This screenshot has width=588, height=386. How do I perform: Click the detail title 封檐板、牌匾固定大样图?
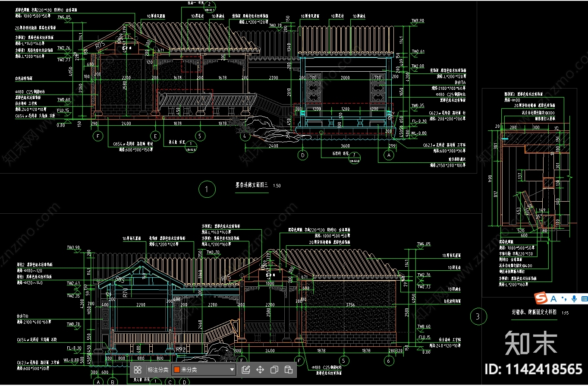pyautogui.click(x=534, y=312)
